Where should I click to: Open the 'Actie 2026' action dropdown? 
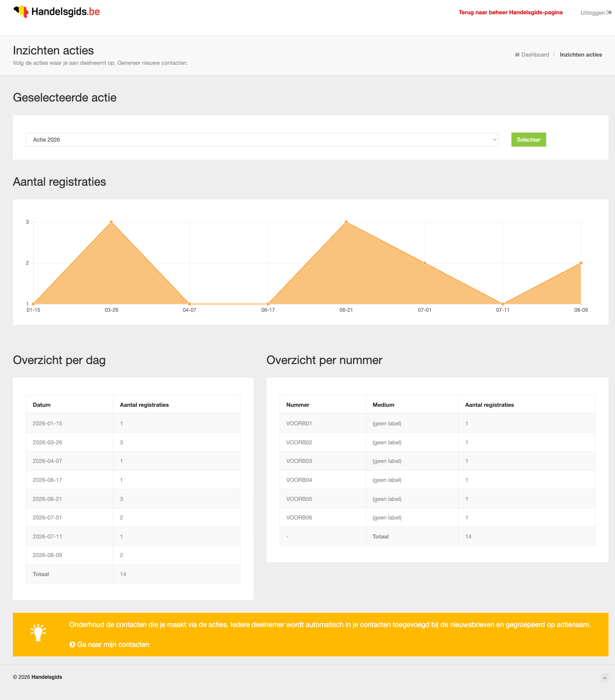(262, 139)
